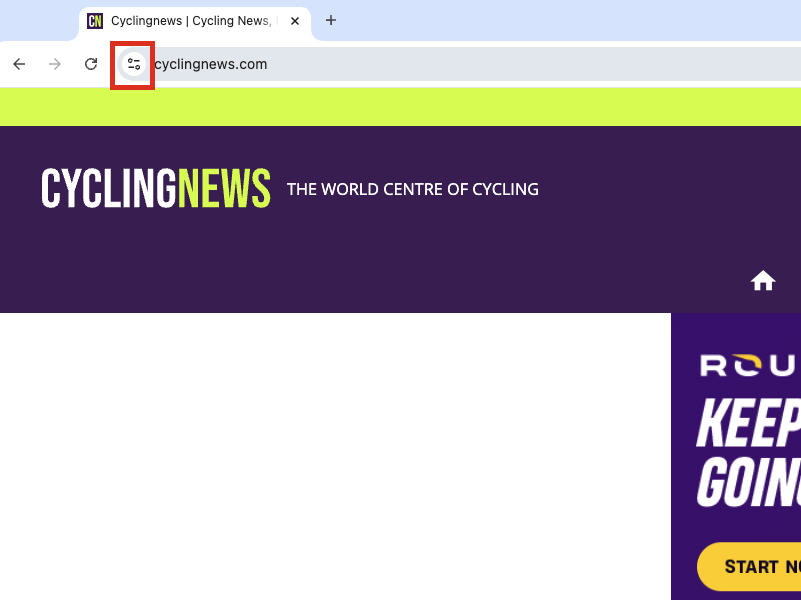Screen dimensions: 801x600
Task: Reload the page with the refresh icon
Action: (91, 64)
